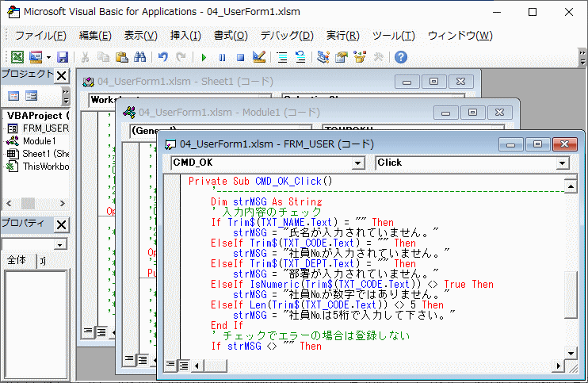Click the Paste clipboard icon

(121, 57)
